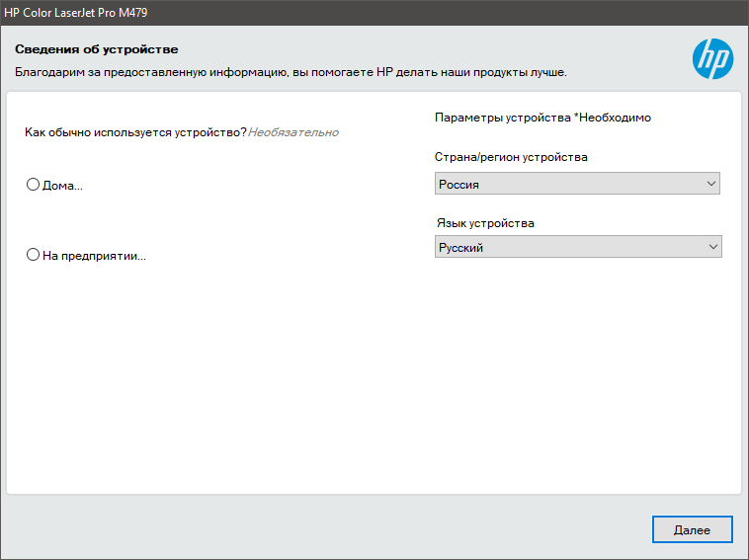Screen dimensions: 749x560
Task: Click the italic "Необязательно" hint text
Action: 293,132
